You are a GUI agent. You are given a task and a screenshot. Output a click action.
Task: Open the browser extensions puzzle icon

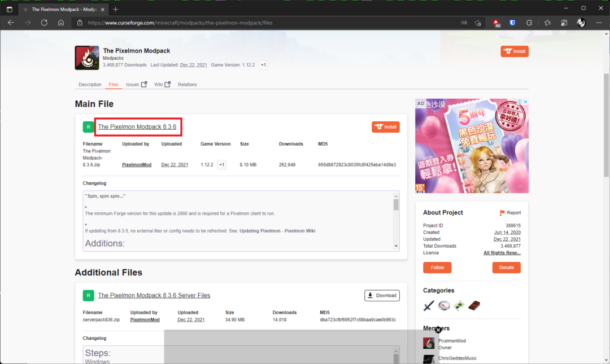[529, 23]
